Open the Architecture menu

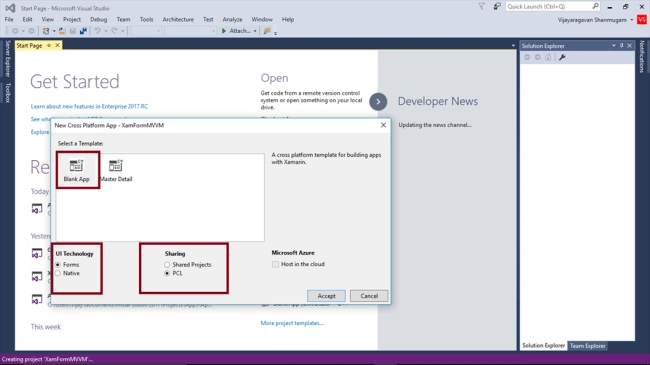[x=178, y=19]
